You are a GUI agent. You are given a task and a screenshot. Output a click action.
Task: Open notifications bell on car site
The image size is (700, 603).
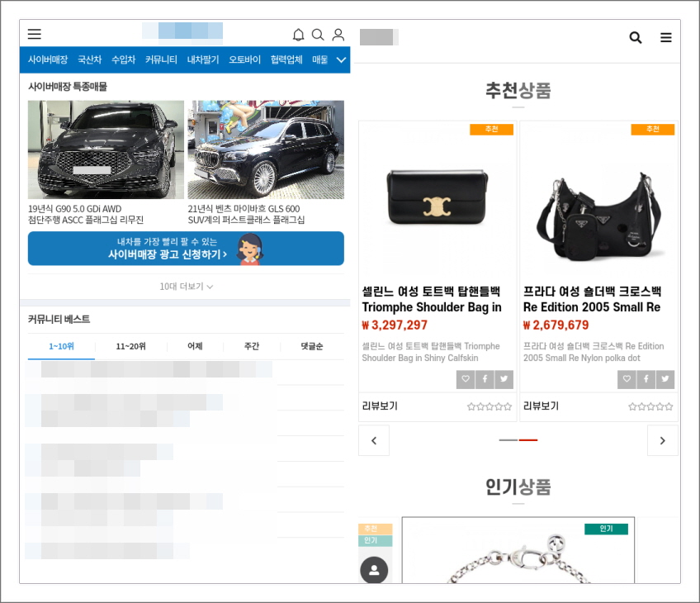point(298,35)
